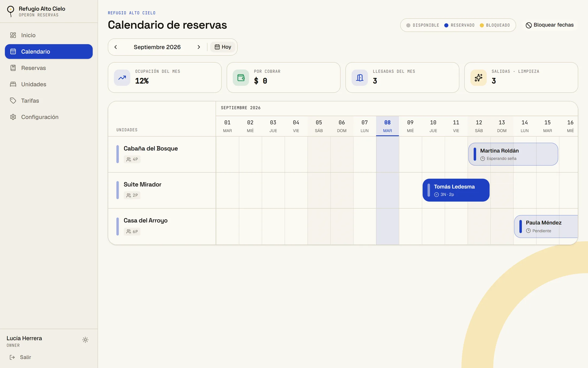Click the 6P capacity badge

(132, 232)
